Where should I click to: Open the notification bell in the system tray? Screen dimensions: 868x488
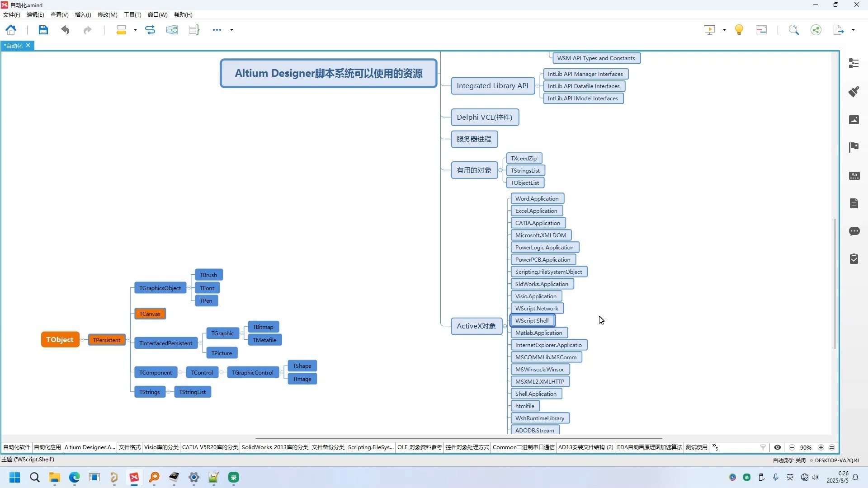pos(855,477)
